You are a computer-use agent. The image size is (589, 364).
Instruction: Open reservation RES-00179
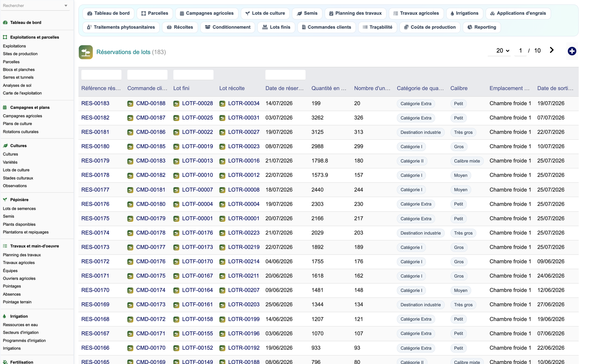point(95,161)
